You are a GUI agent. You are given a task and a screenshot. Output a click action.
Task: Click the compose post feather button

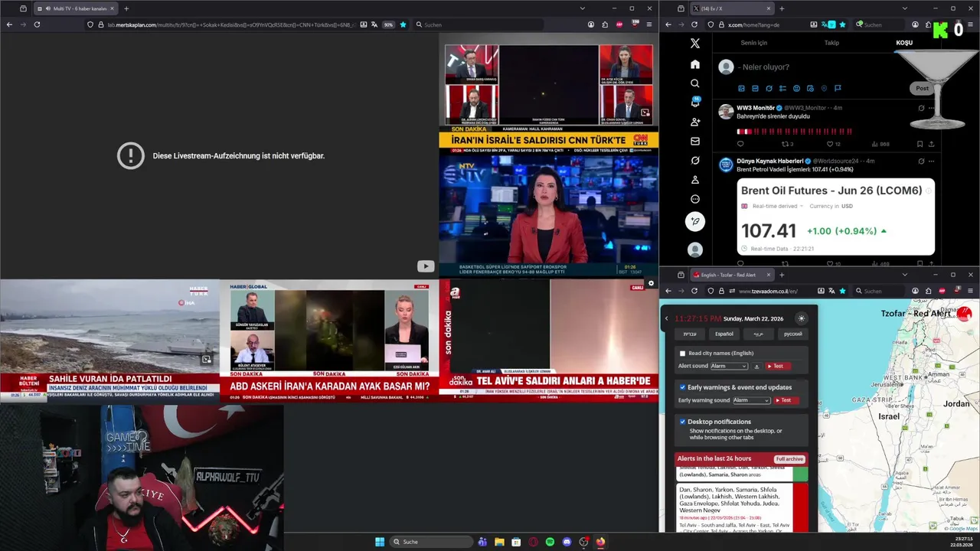coord(695,221)
